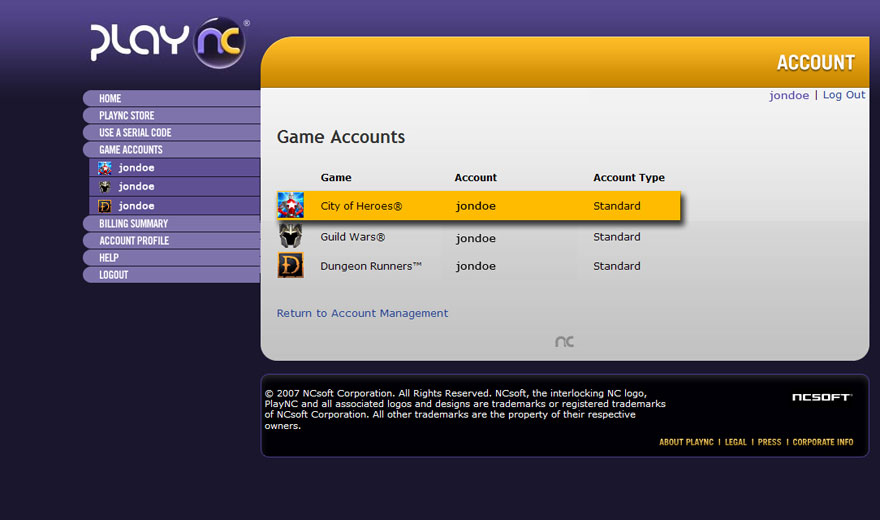Click jondoe account in City of Heroes row
The image size is (880, 520).
click(476, 206)
